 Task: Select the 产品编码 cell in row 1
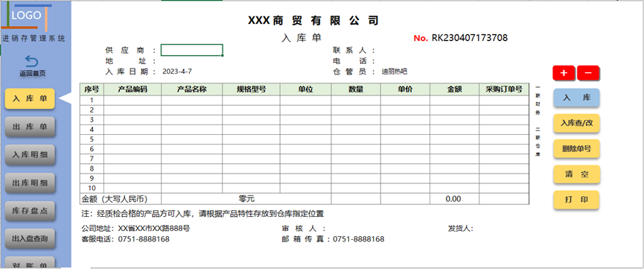tap(133, 100)
